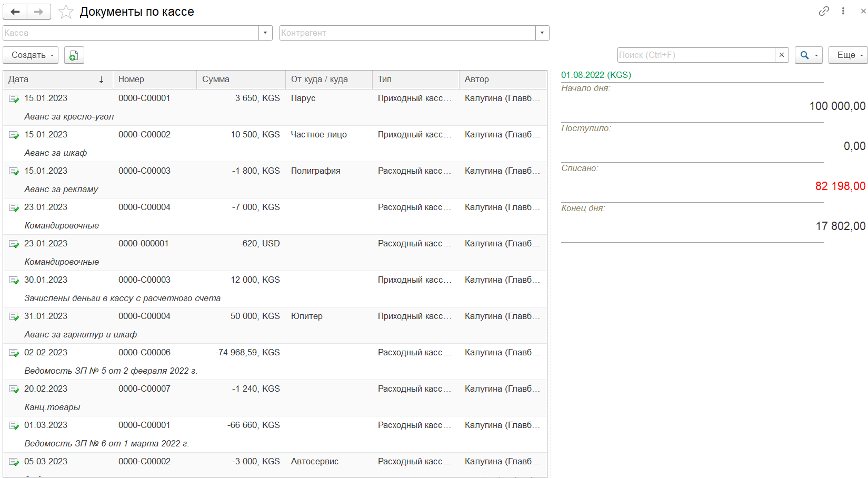This screenshot has width=868, height=478.
Task: Add page to favorites with star icon
Action: (66, 12)
